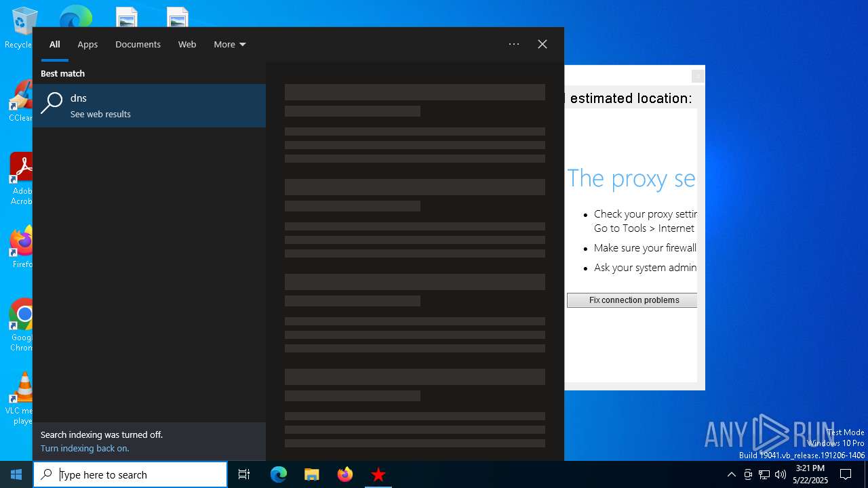Click the taskbar search input field
The width and height of the screenshot is (868, 488).
tap(130, 474)
